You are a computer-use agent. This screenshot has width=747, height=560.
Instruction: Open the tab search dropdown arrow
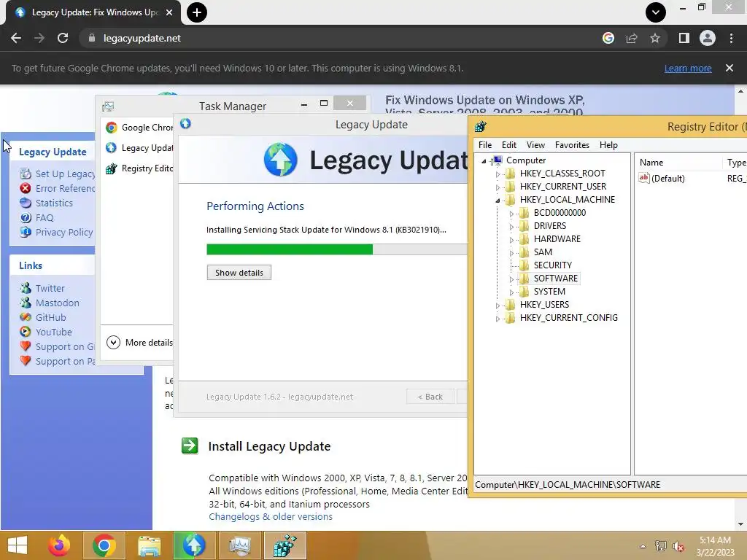click(x=656, y=12)
